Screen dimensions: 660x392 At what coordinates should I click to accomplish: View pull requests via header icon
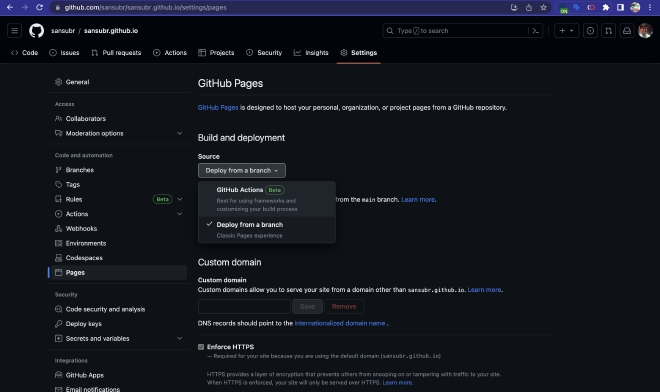pyautogui.click(x=608, y=31)
